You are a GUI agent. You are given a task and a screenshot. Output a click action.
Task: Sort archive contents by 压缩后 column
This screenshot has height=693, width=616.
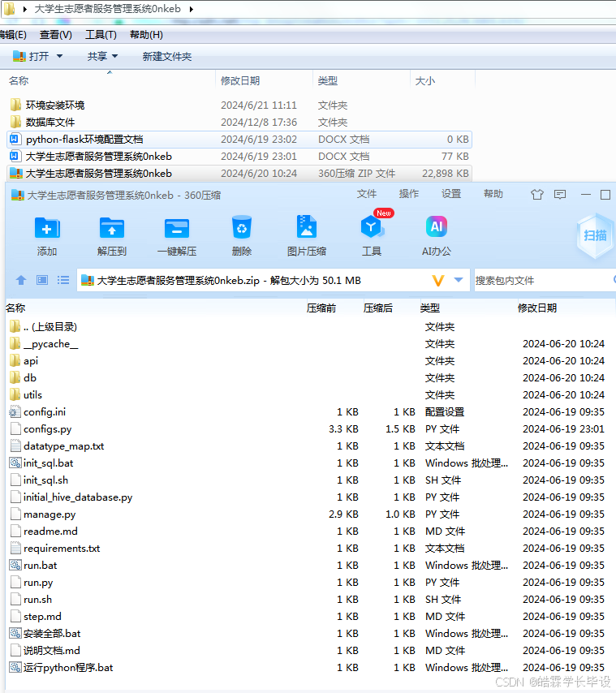[x=378, y=308]
